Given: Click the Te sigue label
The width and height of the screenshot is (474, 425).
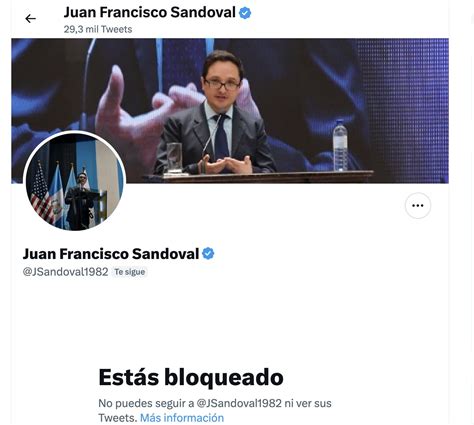Looking at the screenshot, I should pyautogui.click(x=130, y=272).
